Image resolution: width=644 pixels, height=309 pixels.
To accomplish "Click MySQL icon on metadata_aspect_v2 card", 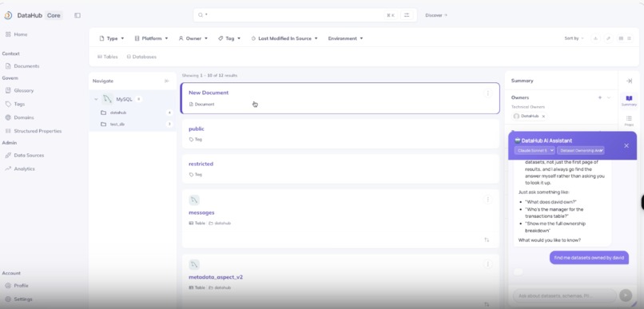I will (194, 264).
